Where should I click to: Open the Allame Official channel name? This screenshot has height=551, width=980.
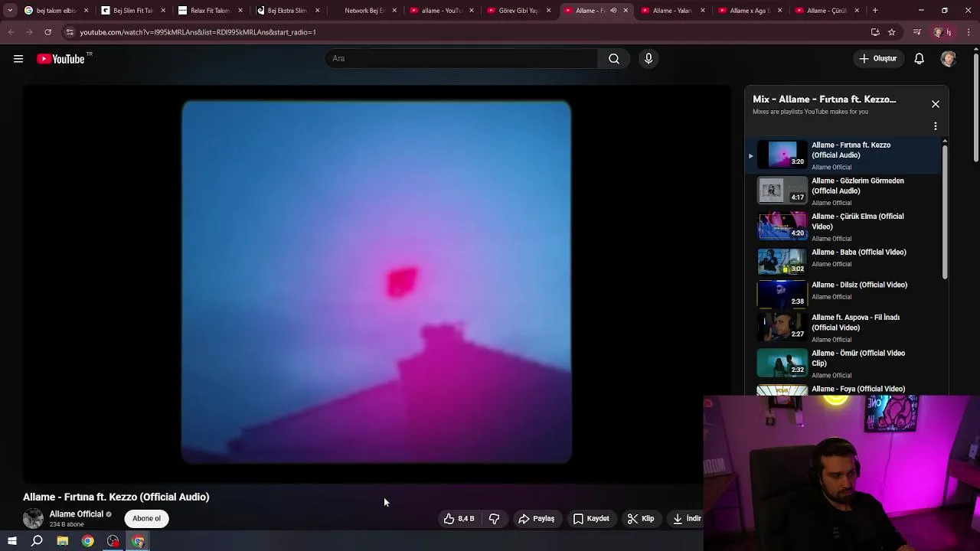[76, 514]
